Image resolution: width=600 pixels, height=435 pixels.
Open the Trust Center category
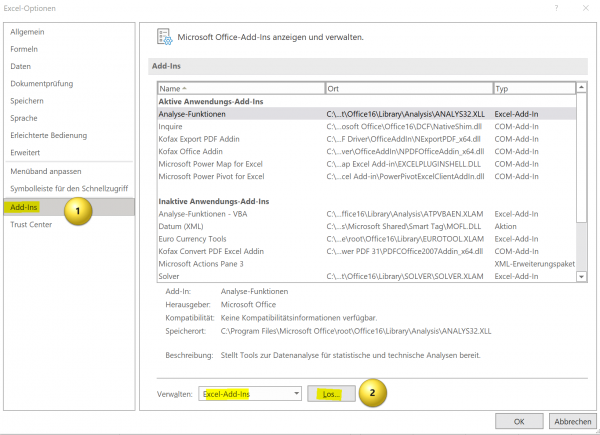(x=31, y=224)
